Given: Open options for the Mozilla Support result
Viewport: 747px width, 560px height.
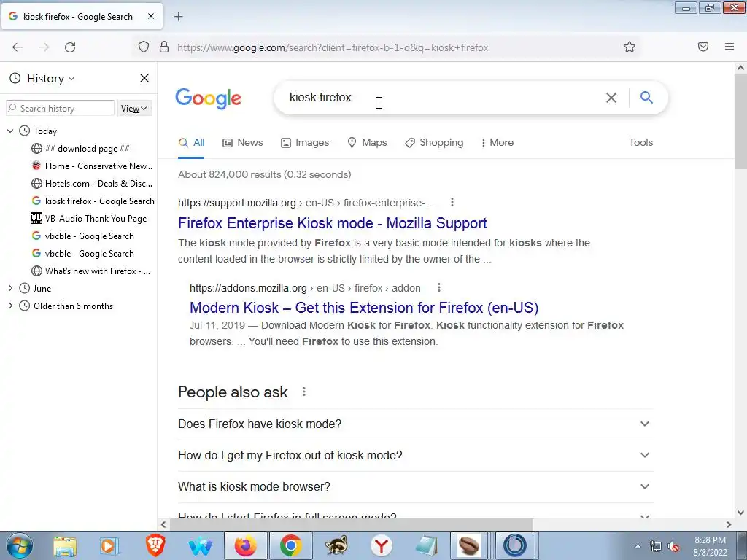Looking at the screenshot, I should (452, 203).
